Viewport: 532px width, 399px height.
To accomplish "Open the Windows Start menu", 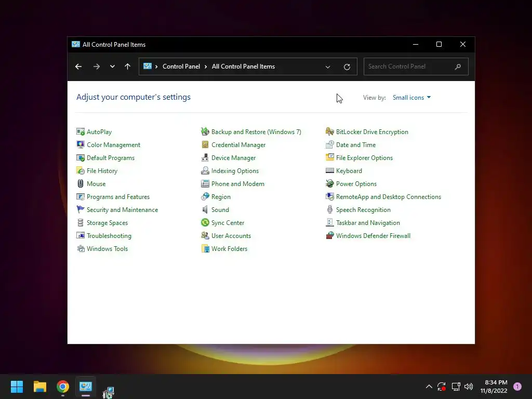I will [17, 387].
